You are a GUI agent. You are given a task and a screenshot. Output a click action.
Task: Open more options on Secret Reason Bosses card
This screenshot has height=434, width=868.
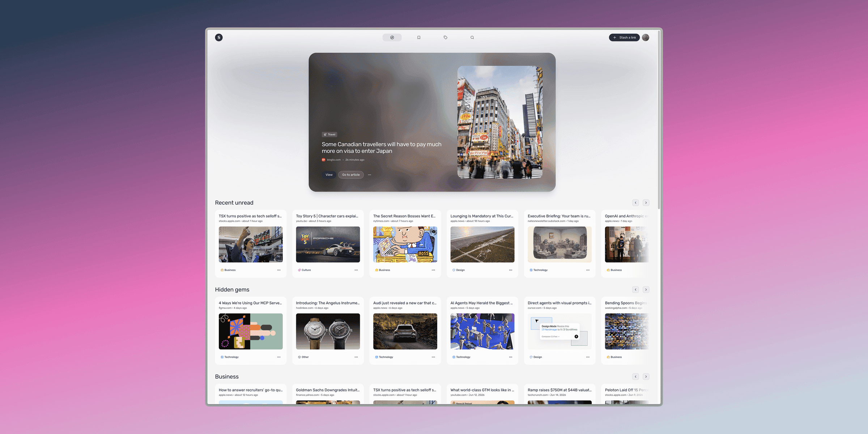click(x=433, y=270)
